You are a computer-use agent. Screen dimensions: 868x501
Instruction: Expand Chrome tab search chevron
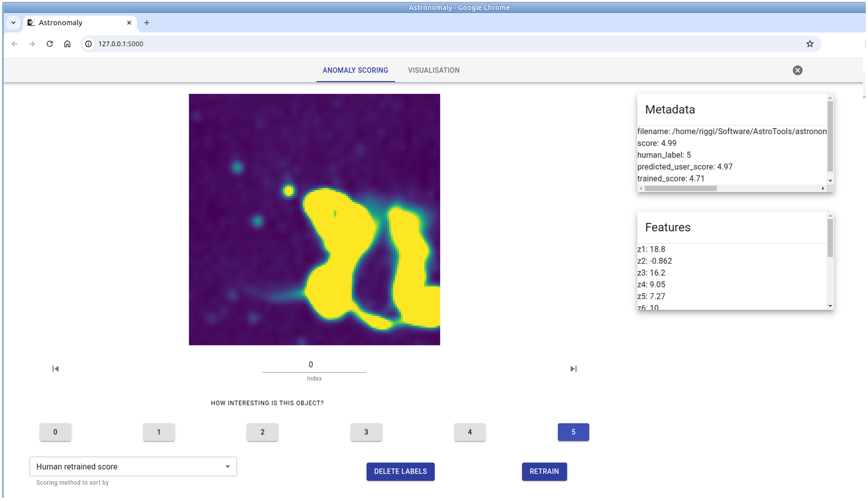(x=13, y=23)
